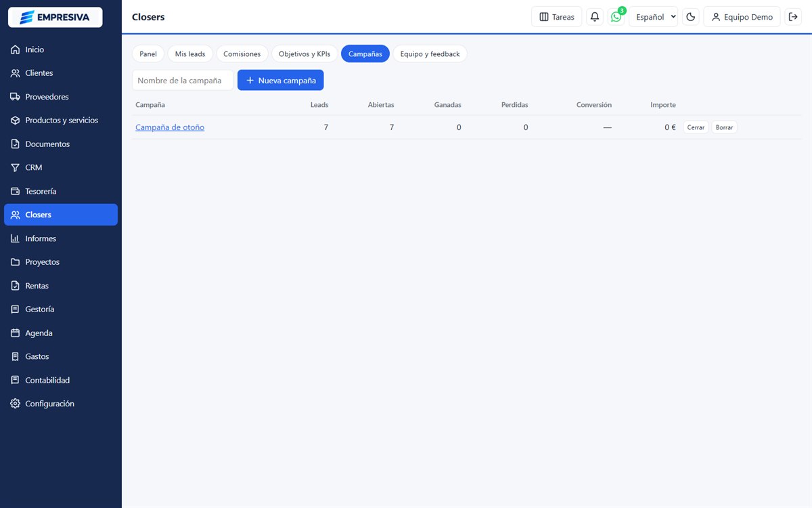Screen dimensions: 812x508
Task: Switch to Objetivos y KPIs tab
Action: click(x=304, y=54)
